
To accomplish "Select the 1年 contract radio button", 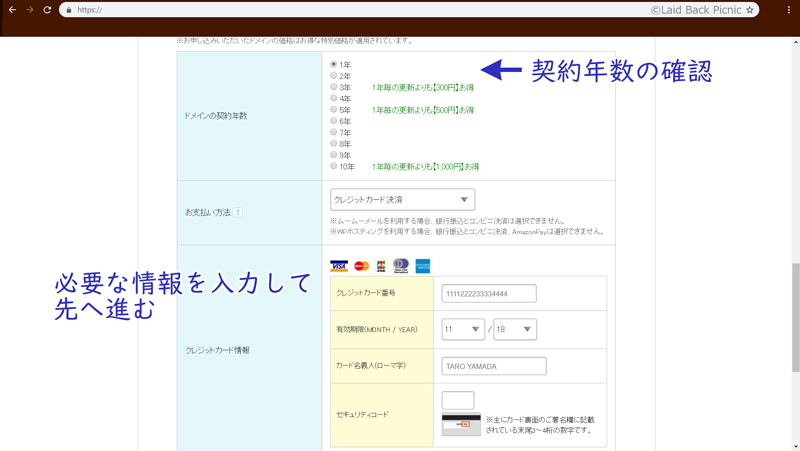I will (333, 64).
